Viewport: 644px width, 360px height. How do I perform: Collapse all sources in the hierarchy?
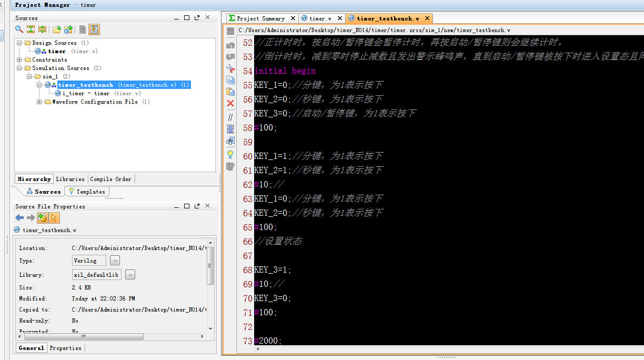(x=31, y=29)
